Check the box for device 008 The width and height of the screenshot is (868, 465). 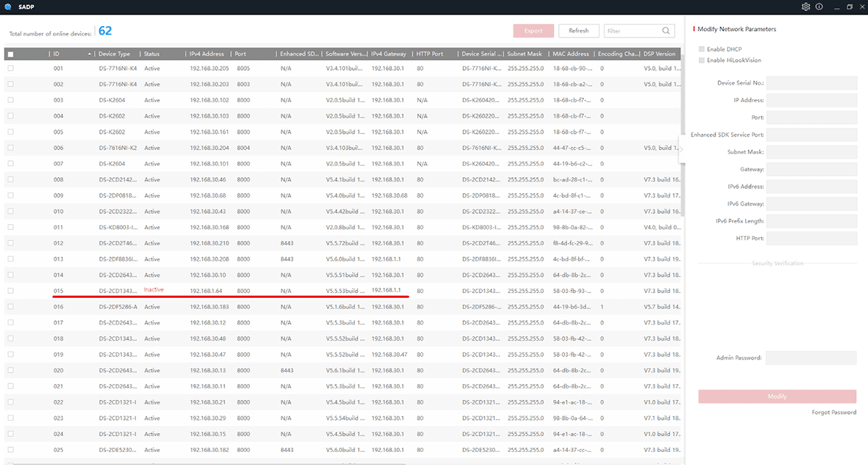tap(10, 179)
